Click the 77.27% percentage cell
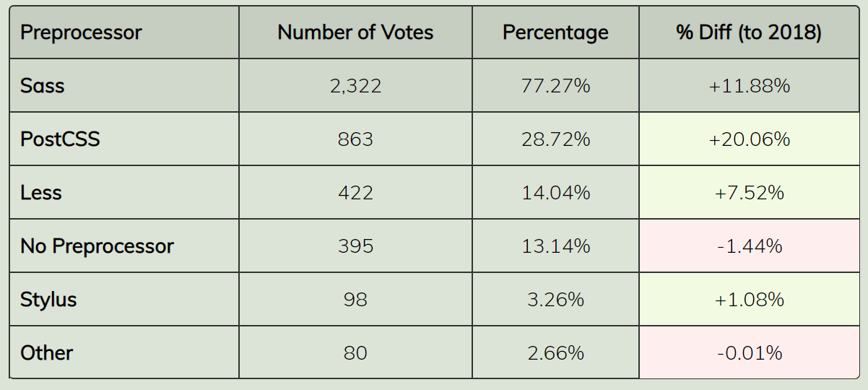This screenshot has height=390, width=868. [x=555, y=86]
